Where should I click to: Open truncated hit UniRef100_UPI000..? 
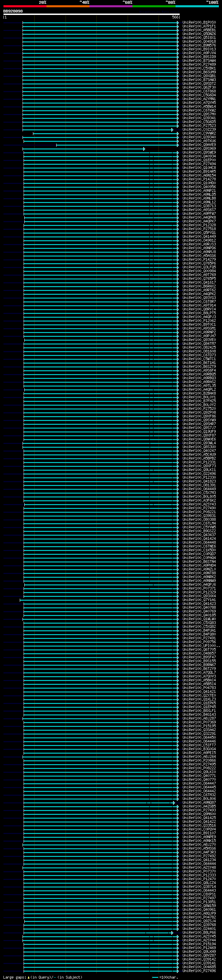[x=201, y=646]
